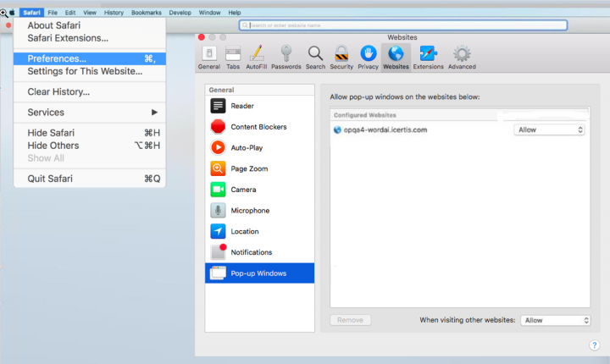
Task: Expand the Services submenu
Action: click(x=90, y=113)
